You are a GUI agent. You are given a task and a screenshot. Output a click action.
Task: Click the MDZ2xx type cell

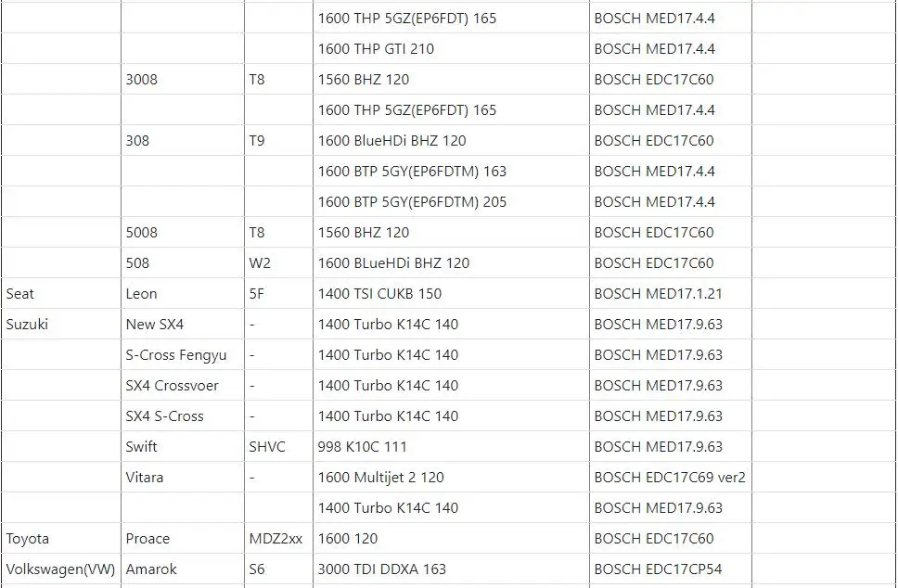tap(279, 538)
